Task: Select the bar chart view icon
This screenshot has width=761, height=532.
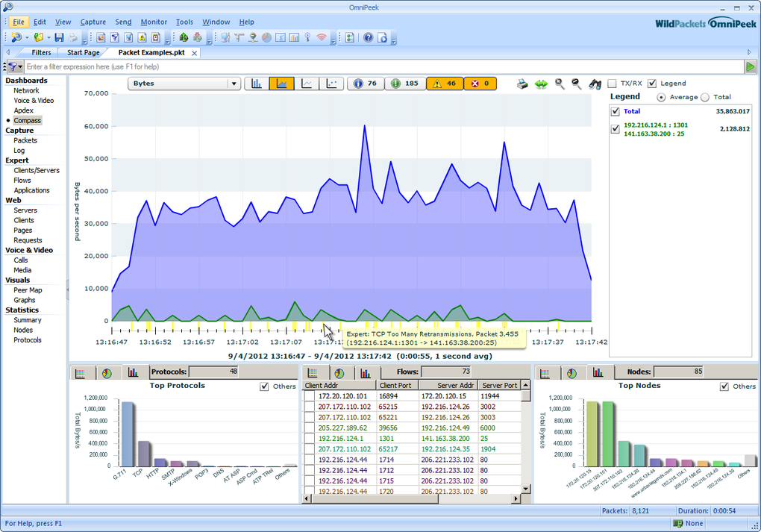Action: (257, 84)
